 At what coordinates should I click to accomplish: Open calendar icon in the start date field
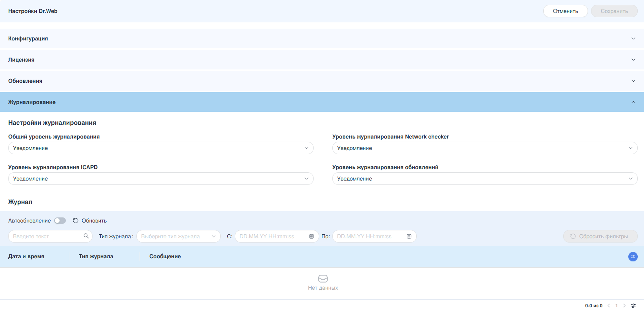[311, 236]
